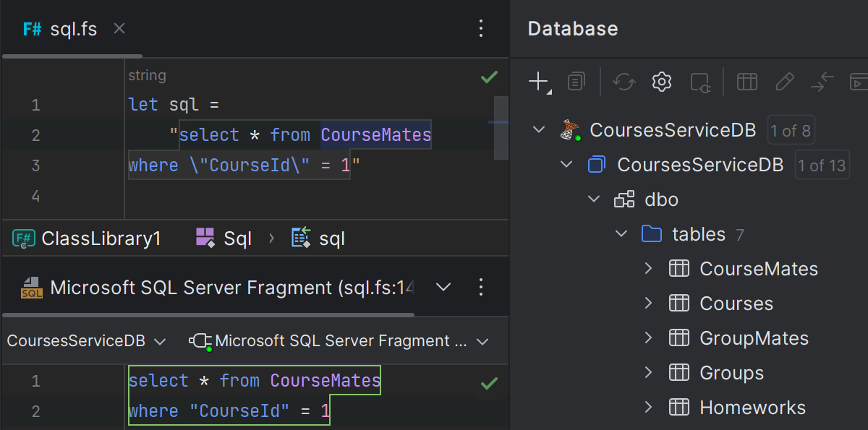
Task: Open the editor tabs three-dot menu
Action: pos(481,29)
